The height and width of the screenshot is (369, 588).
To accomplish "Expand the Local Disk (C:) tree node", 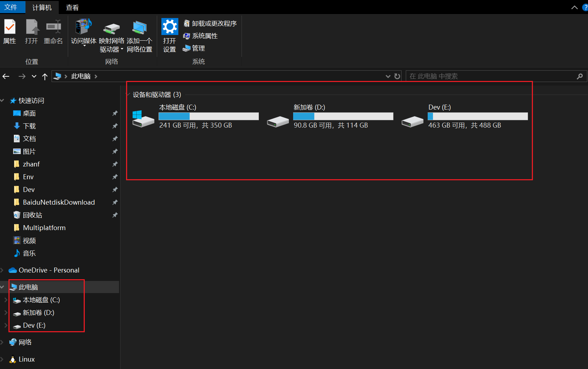I will [x=6, y=300].
